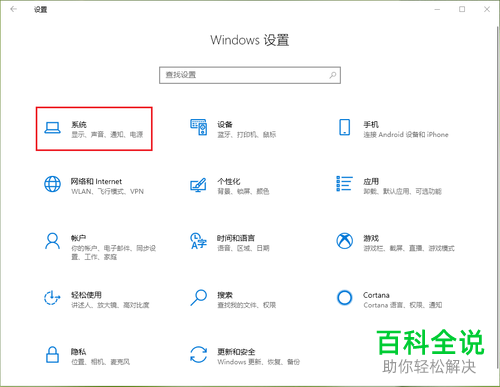Click the 蓝牙、打印机、鼠标 description

tap(247, 135)
